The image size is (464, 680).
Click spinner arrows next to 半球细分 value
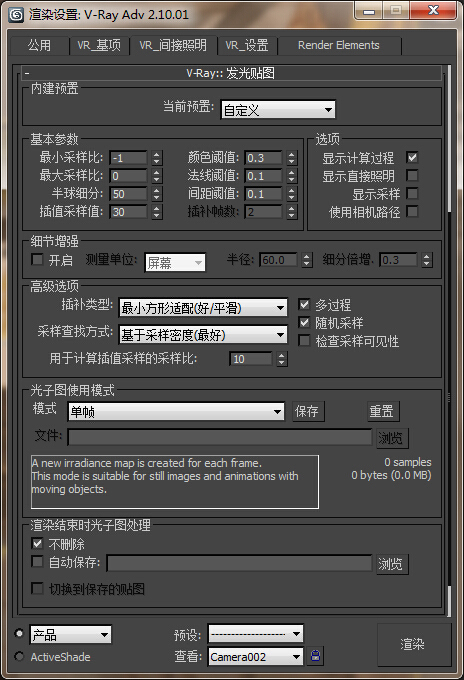point(157,194)
